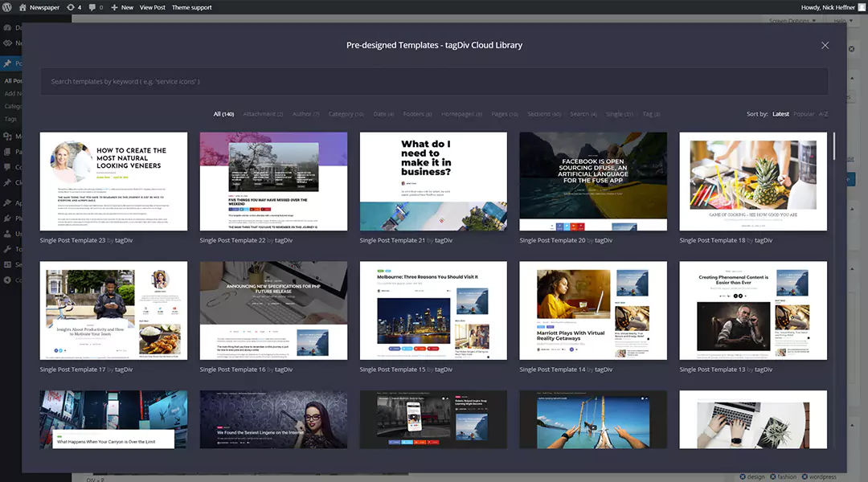The width and height of the screenshot is (868, 482).
Task: Click the View Post link
Action: [152, 7]
